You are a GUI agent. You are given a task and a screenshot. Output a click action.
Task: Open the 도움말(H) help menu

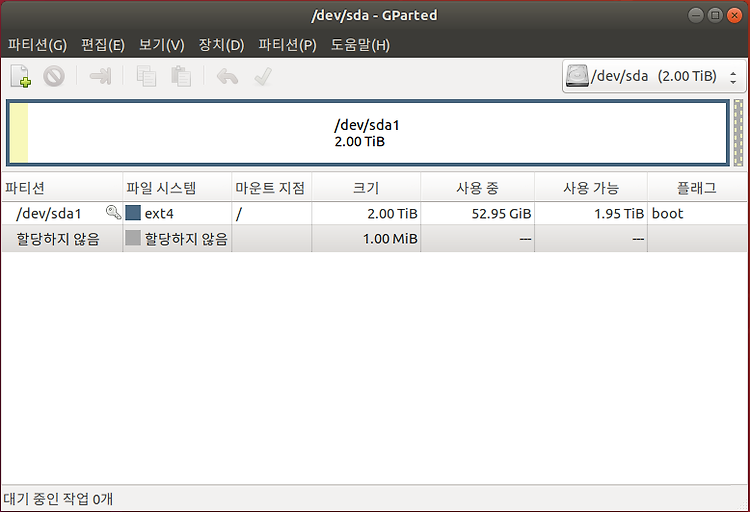tap(360, 45)
